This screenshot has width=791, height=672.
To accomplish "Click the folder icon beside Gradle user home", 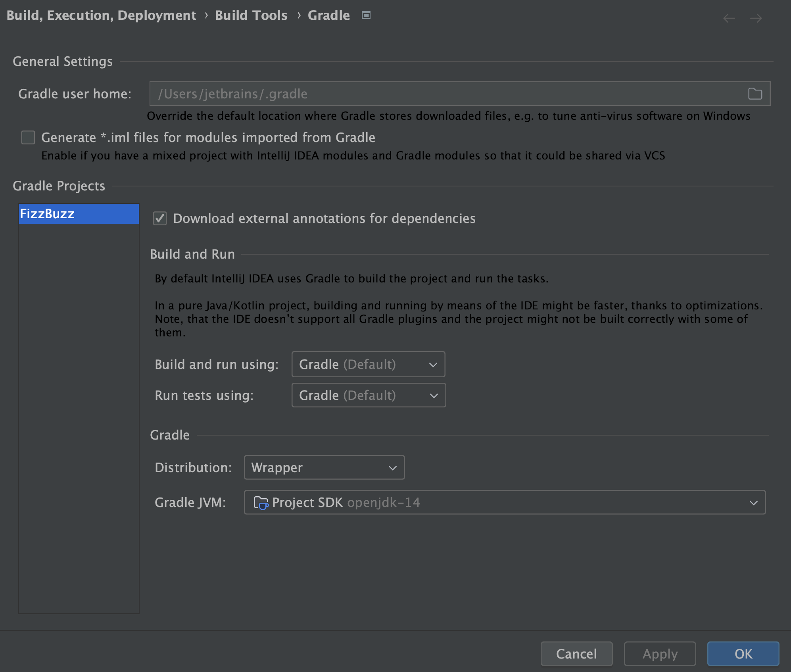I will (x=756, y=94).
